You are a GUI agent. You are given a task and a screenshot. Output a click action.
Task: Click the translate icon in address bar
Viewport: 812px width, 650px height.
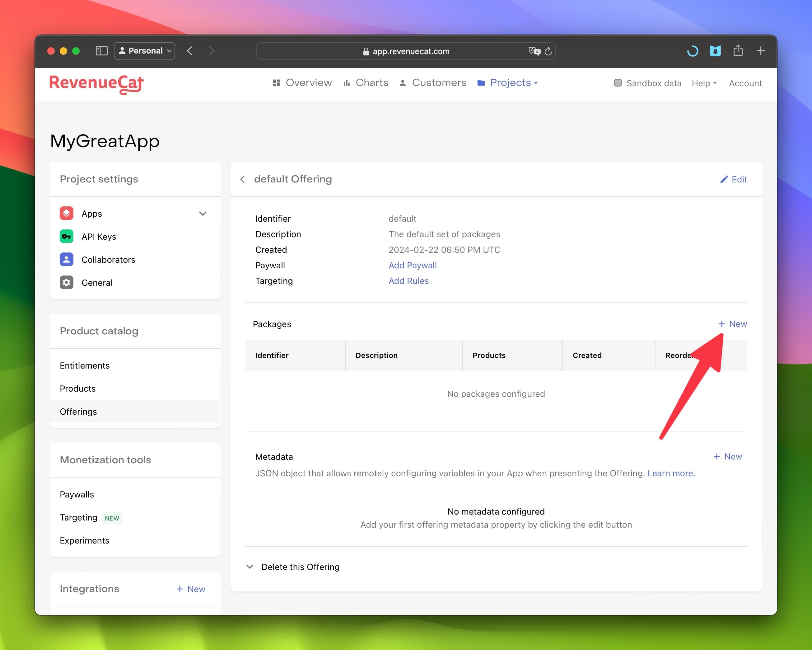point(534,51)
